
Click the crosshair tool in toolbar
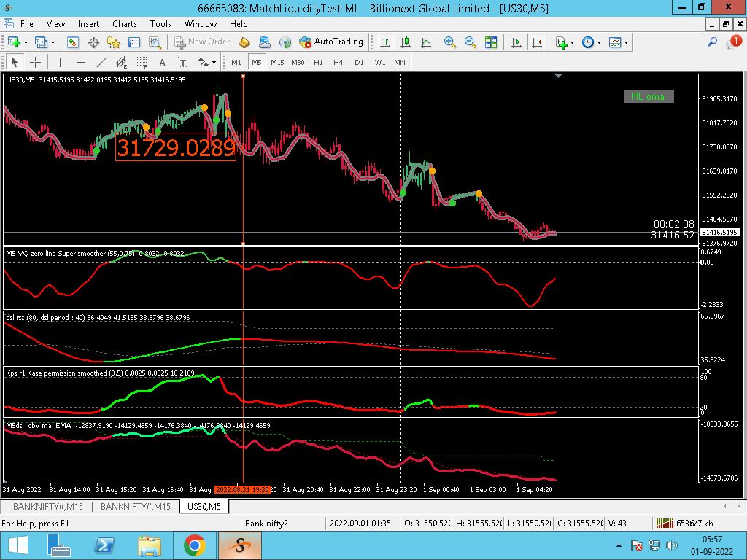pos(35,62)
